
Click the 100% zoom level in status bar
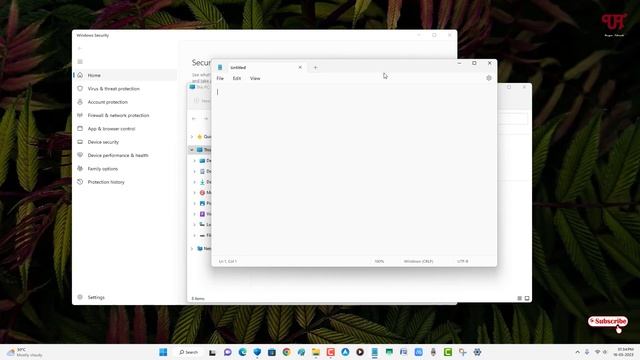click(379, 261)
